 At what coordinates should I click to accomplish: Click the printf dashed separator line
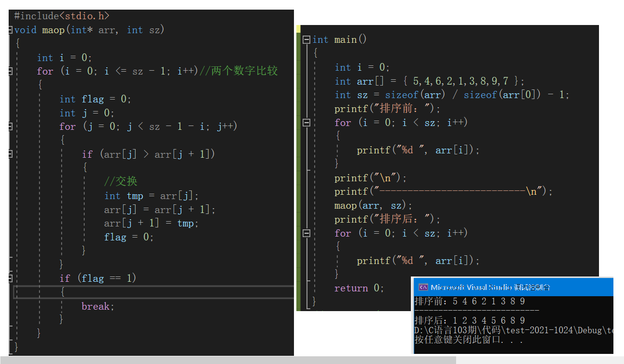[x=444, y=191]
